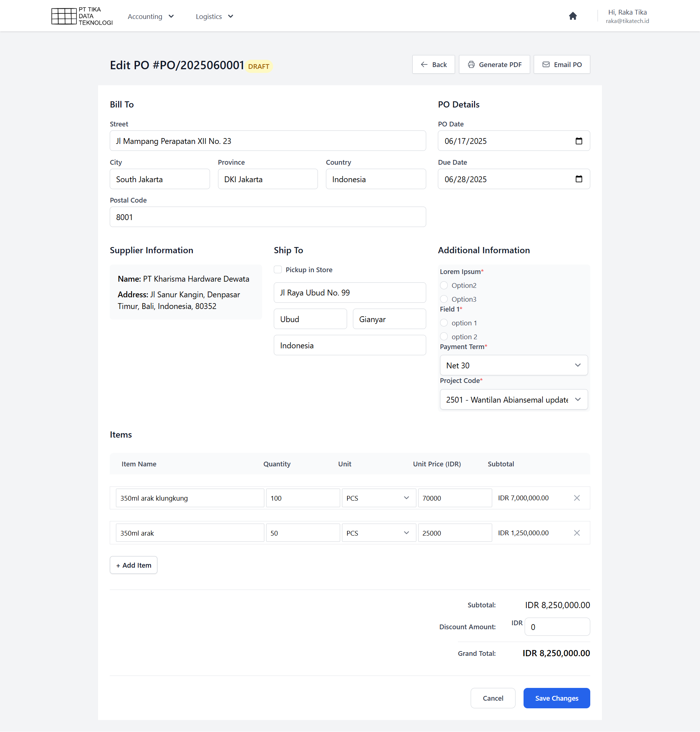Image resolution: width=700 pixels, height=732 pixels.
Task: Open the Accounting menu
Action: tap(150, 16)
